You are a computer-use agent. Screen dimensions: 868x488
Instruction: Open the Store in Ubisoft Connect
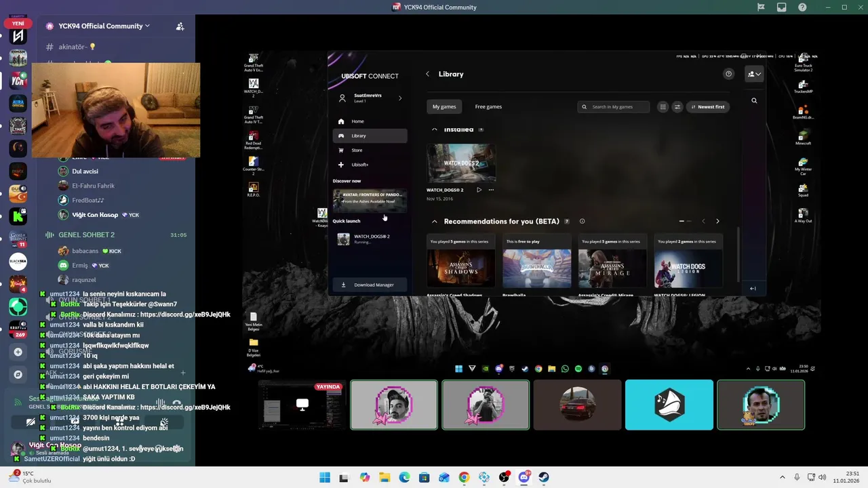coord(370,150)
